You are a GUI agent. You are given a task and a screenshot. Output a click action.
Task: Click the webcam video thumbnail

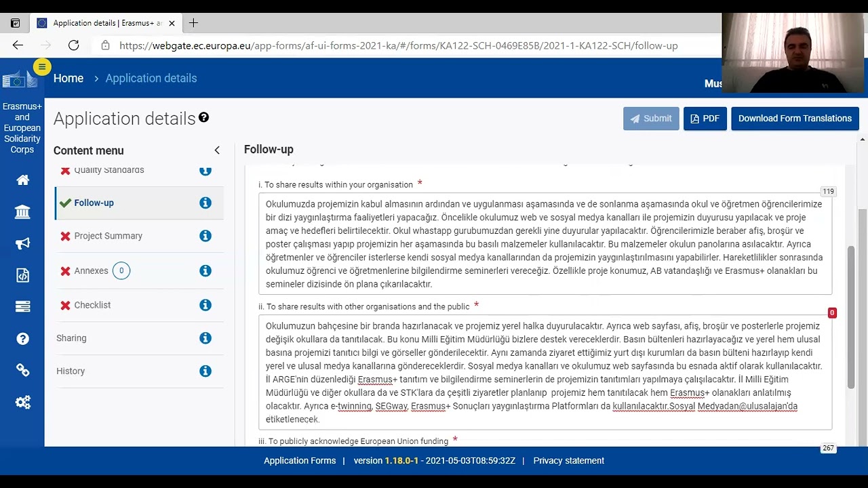(794, 53)
